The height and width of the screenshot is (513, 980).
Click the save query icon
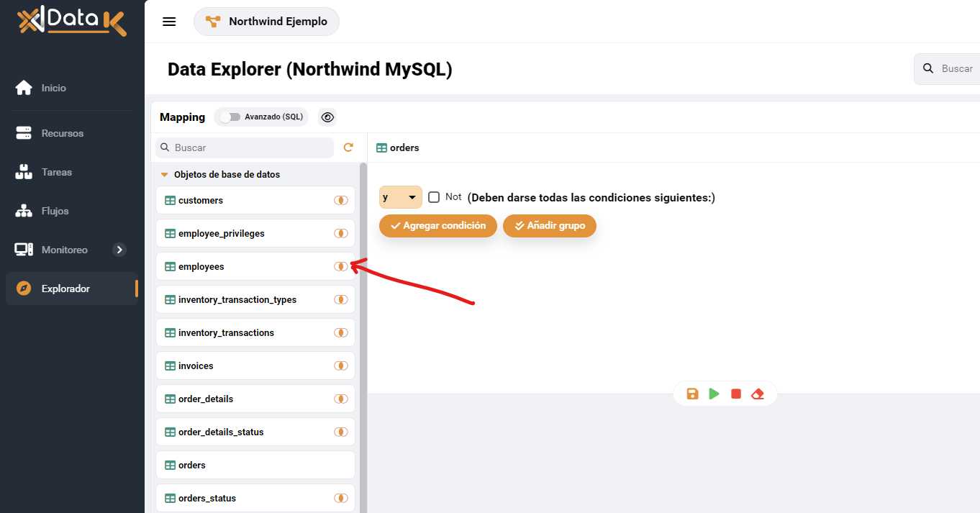[x=692, y=394]
